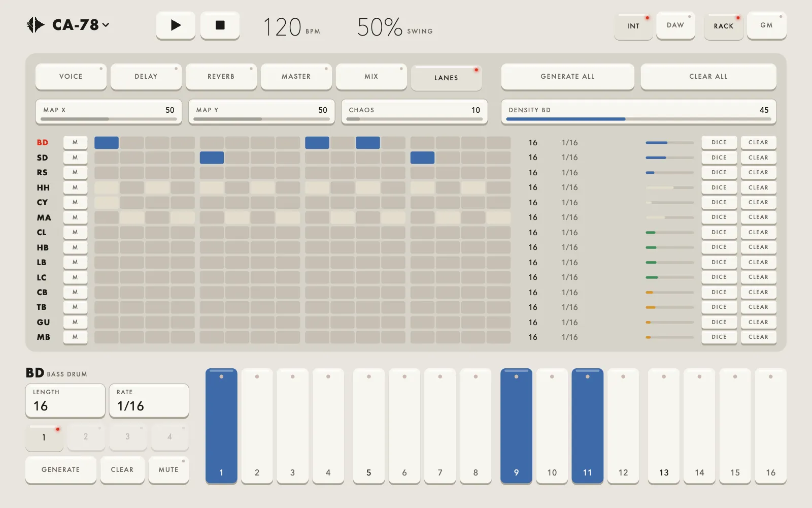Click GENERATE ALL button
This screenshot has height=508, width=812.
(567, 76)
